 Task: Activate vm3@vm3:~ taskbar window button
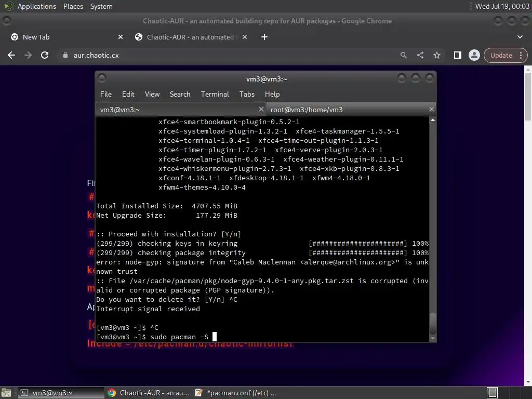[61, 393]
